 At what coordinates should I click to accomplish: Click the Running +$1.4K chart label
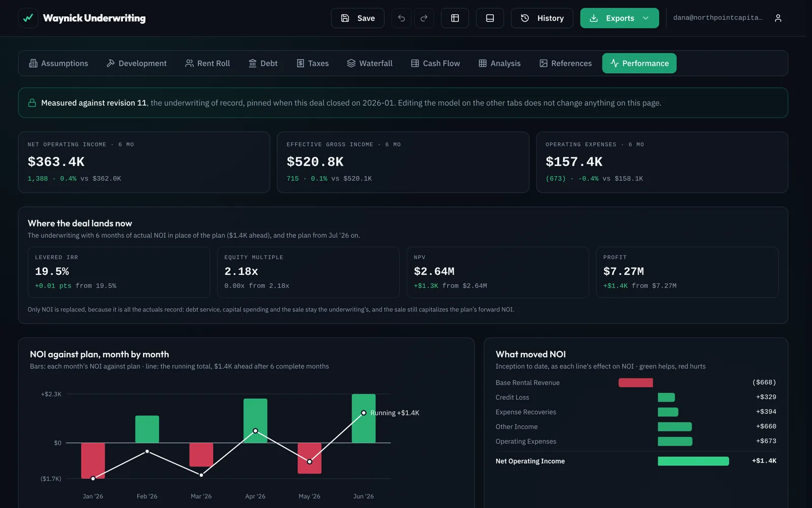click(x=395, y=412)
